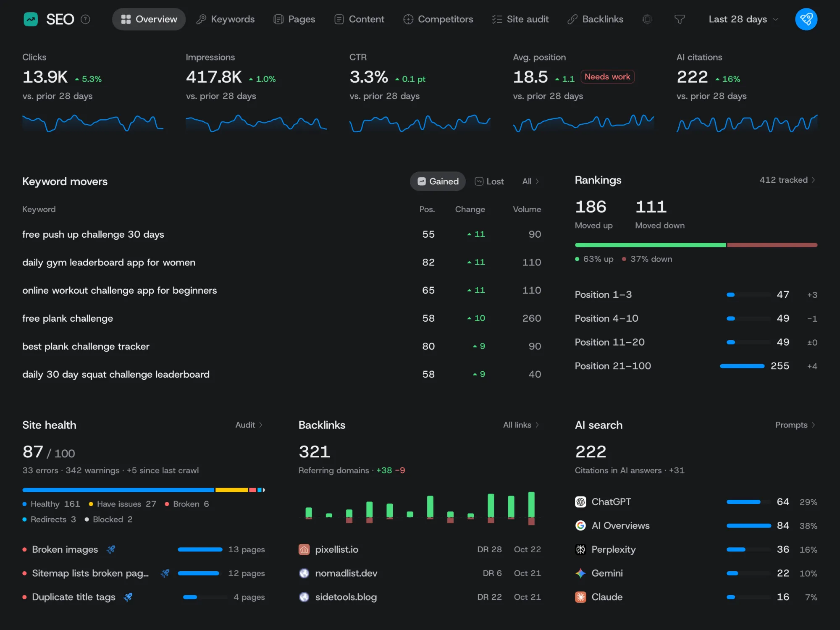Click the site health distribution bar
Image resolution: width=840 pixels, height=630 pixels.
click(x=144, y=490)
